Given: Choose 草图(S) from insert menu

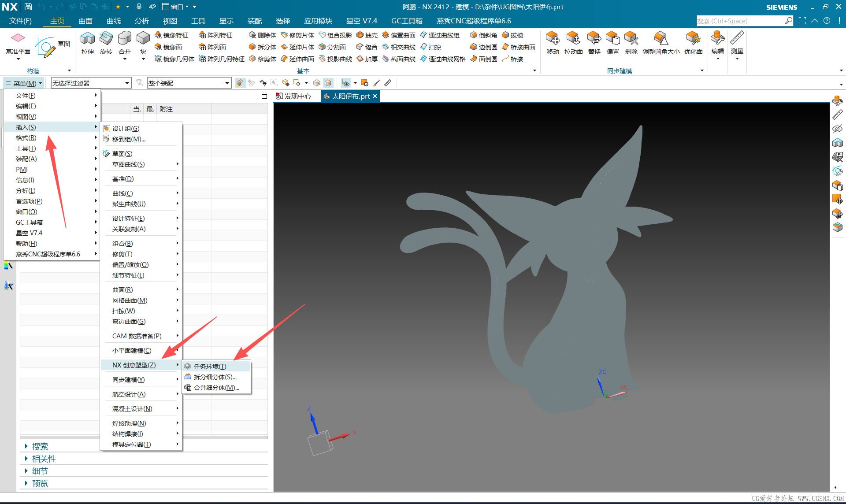Looking at the screenshot, I should [141, 154].
